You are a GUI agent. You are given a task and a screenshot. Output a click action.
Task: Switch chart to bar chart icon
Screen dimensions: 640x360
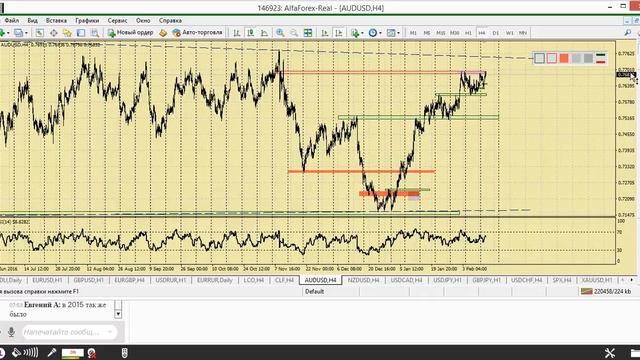(237, 33)
